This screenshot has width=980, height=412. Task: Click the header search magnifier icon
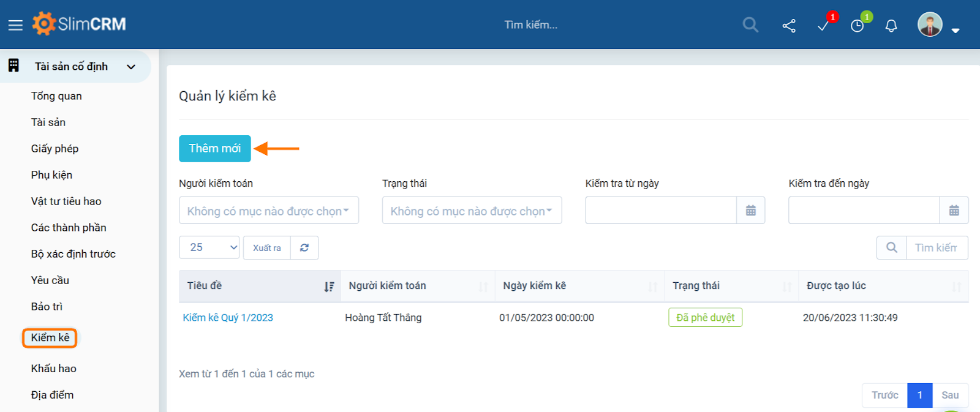[x=750, y=25]
